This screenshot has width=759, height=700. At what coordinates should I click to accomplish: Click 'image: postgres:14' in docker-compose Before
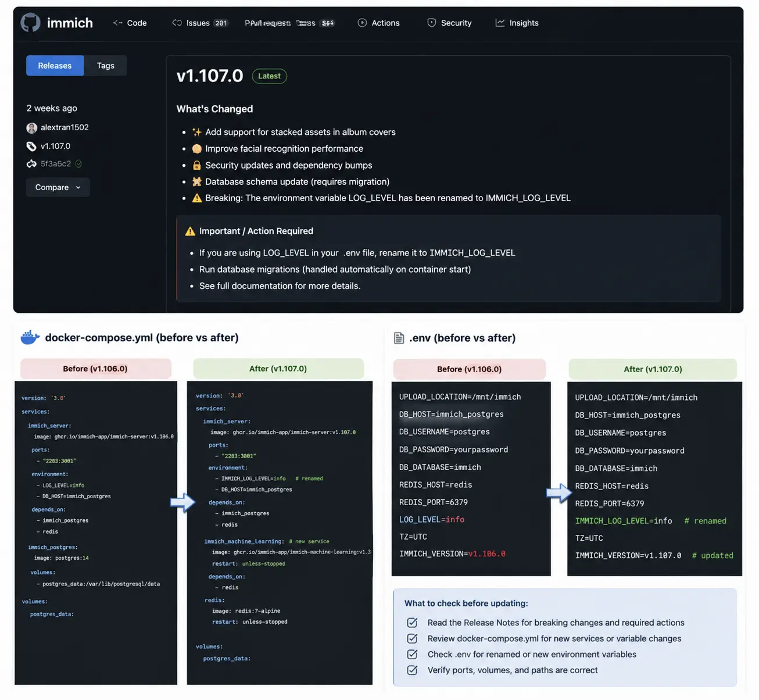pos(61,558)
